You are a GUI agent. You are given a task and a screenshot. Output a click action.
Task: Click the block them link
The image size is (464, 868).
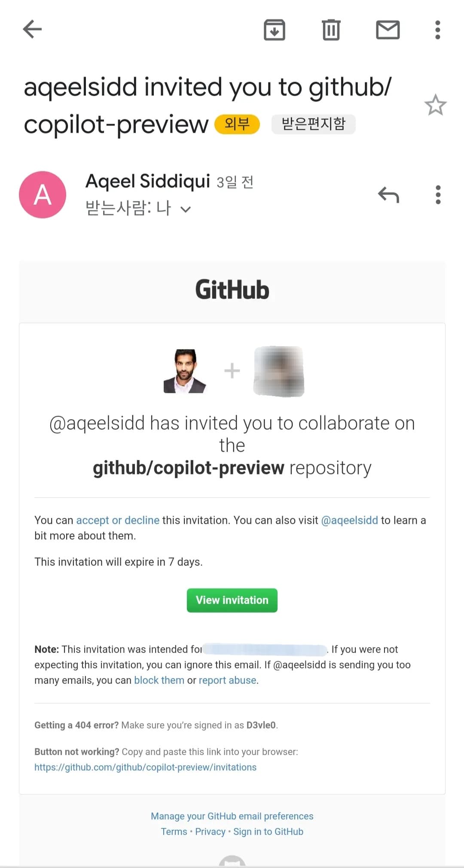159,680
